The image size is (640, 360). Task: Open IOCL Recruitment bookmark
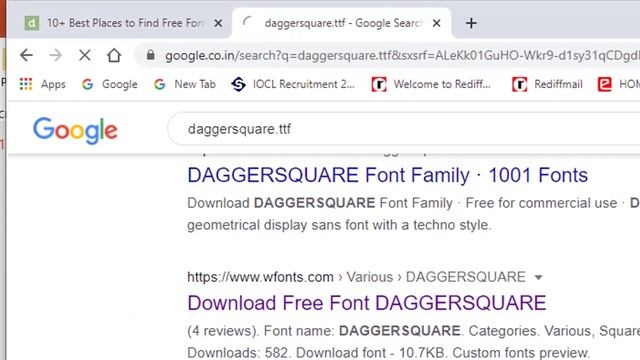[x=293, y=84]
